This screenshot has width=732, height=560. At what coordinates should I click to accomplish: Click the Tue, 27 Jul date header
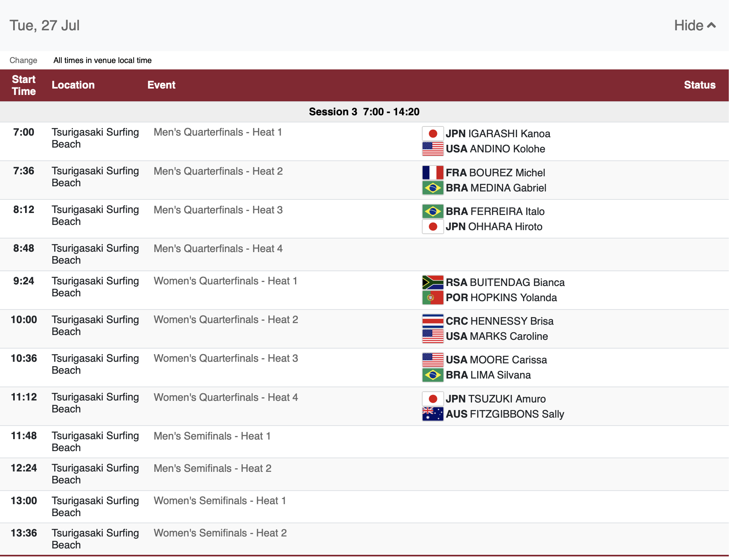[45, 26]
